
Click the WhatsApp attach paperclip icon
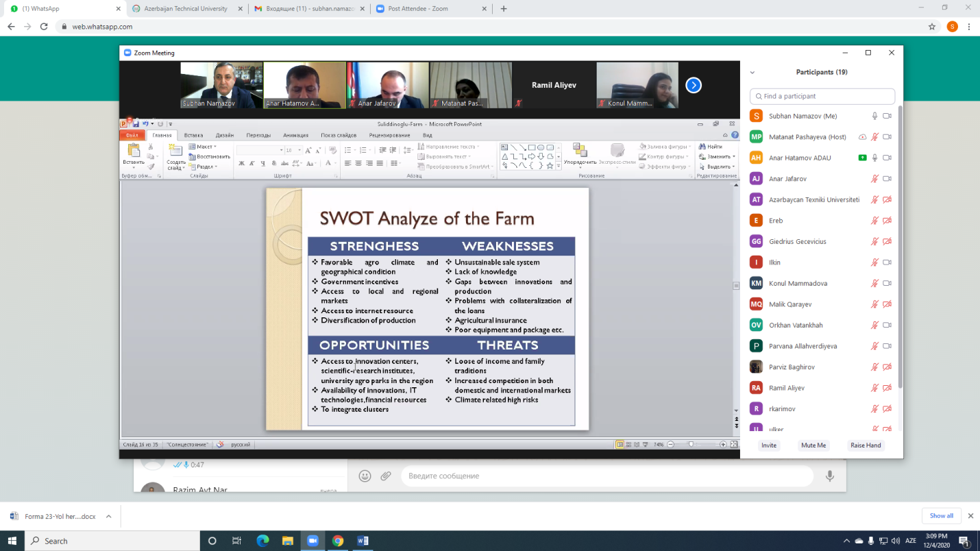[386, 476]
